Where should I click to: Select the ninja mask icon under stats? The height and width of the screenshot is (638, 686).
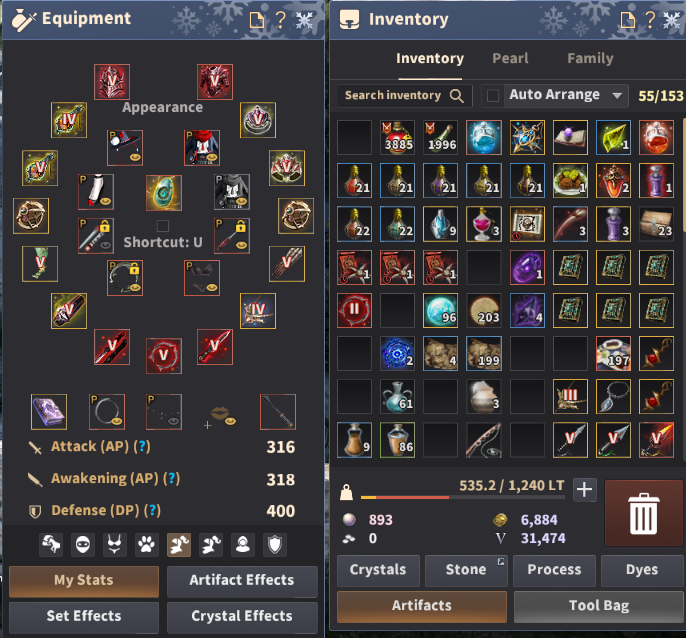(83, 545)
